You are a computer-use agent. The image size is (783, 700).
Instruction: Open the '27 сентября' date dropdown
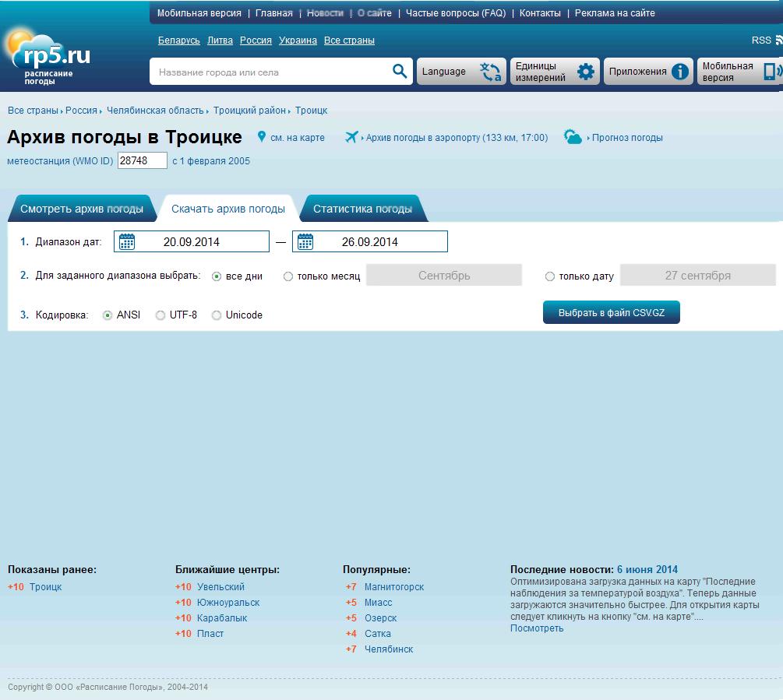[x=697, y=276]
